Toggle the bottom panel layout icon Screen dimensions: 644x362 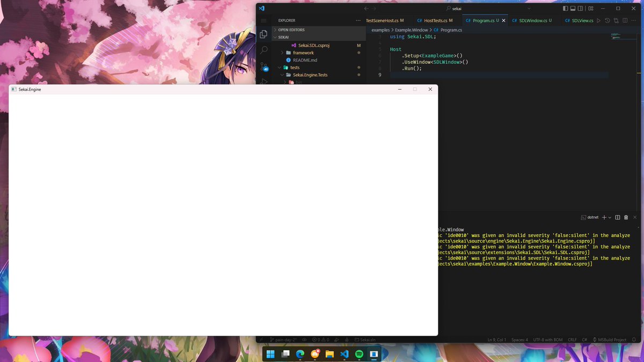coord(573,9)
